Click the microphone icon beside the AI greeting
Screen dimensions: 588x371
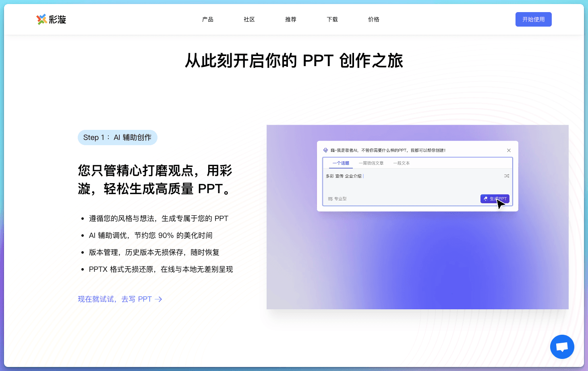(x=325, y=150)
